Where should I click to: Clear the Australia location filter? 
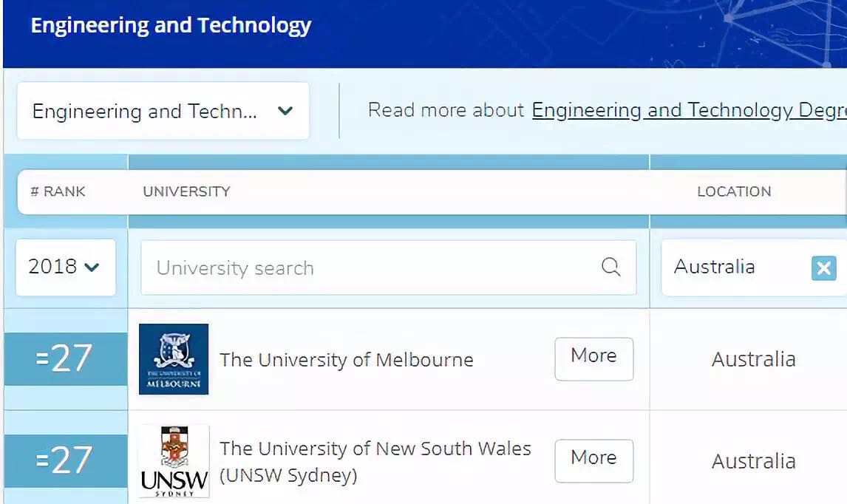click(x=823, y=268)
